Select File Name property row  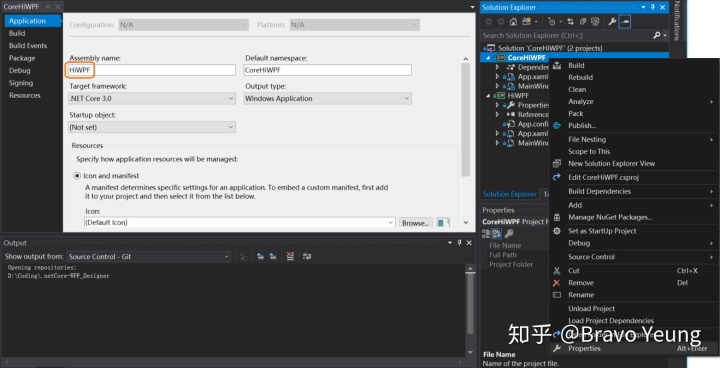click(505, 245)
